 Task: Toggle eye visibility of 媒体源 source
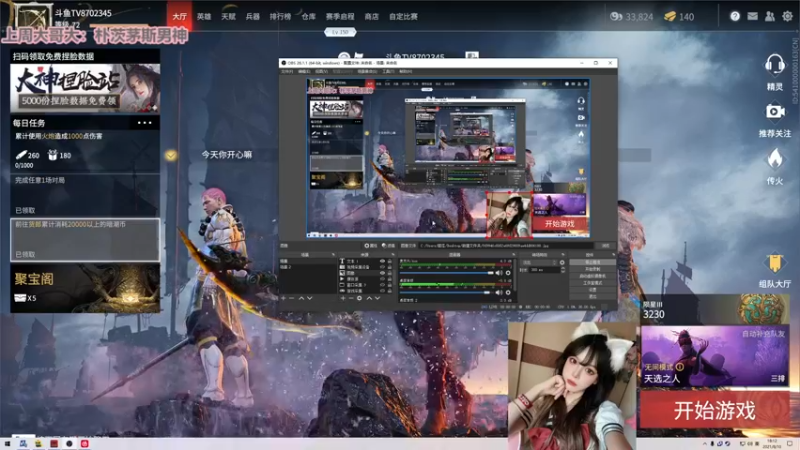383,279
